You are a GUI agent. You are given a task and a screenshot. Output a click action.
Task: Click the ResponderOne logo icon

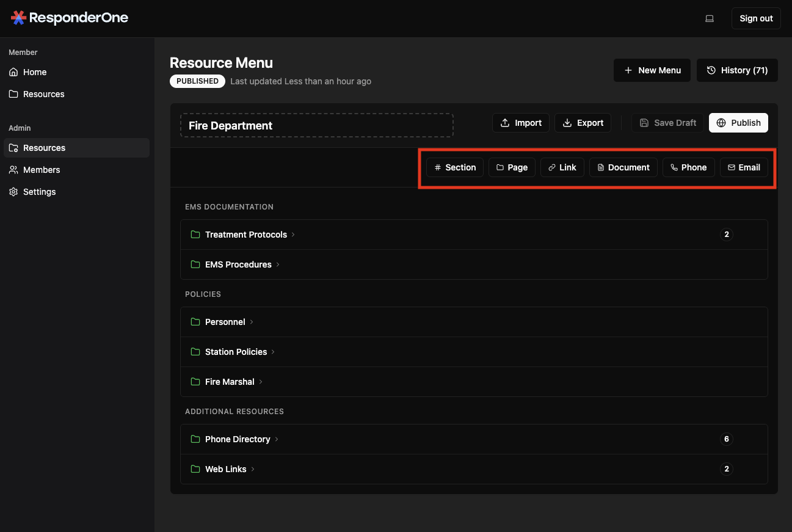18,18
